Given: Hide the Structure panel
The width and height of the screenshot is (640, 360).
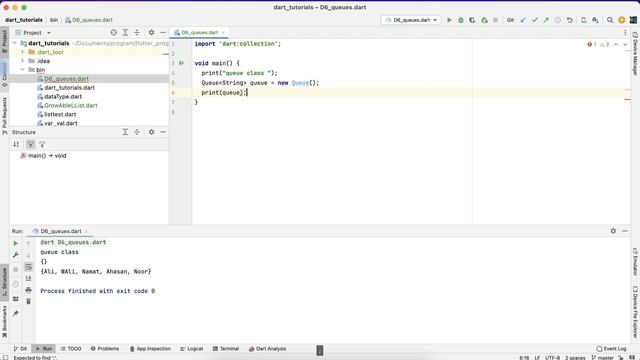Looking at the screenshot, I should pos(163,132).
